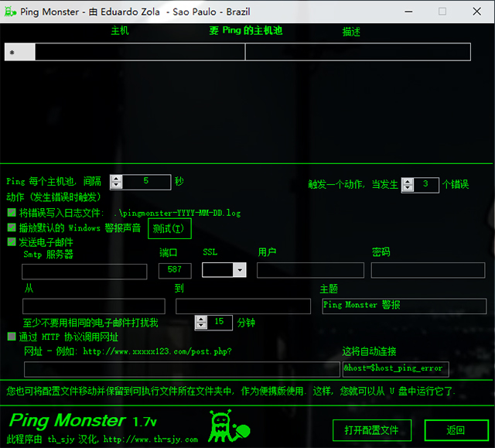Click the 测试(T) test sound button
Screen dimensions: 495x448
tap(169, 228)
